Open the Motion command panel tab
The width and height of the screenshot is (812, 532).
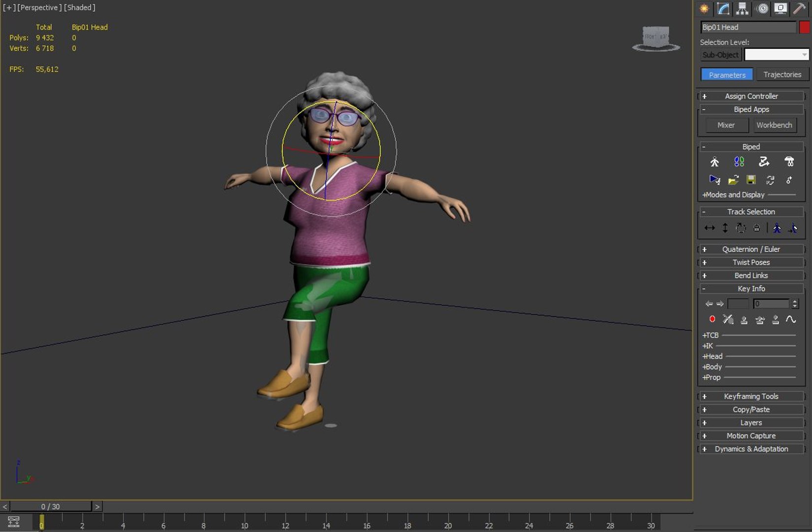pos(762,8)
